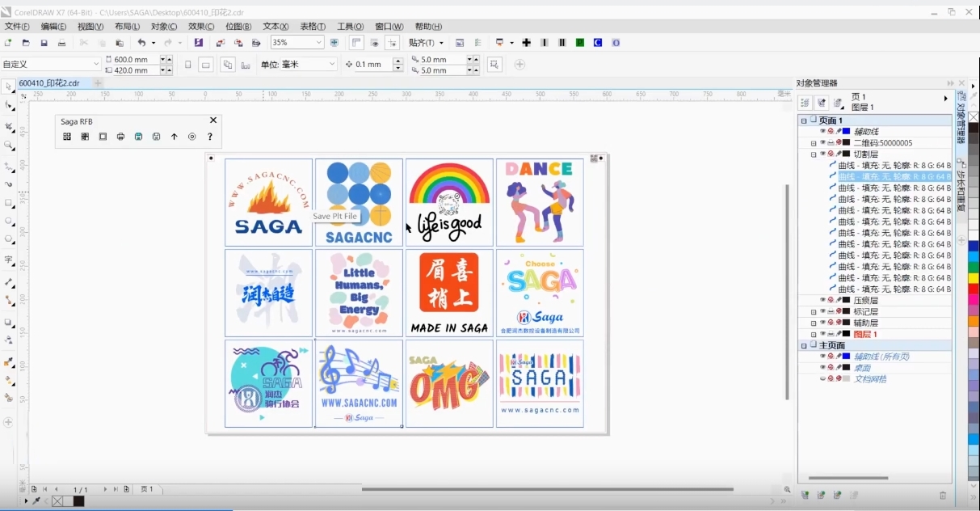Image resolution: width=980 pixels, height=511 pixels.
Task: Toggle visibility eye of 桌面 layer
Action: 823,367
